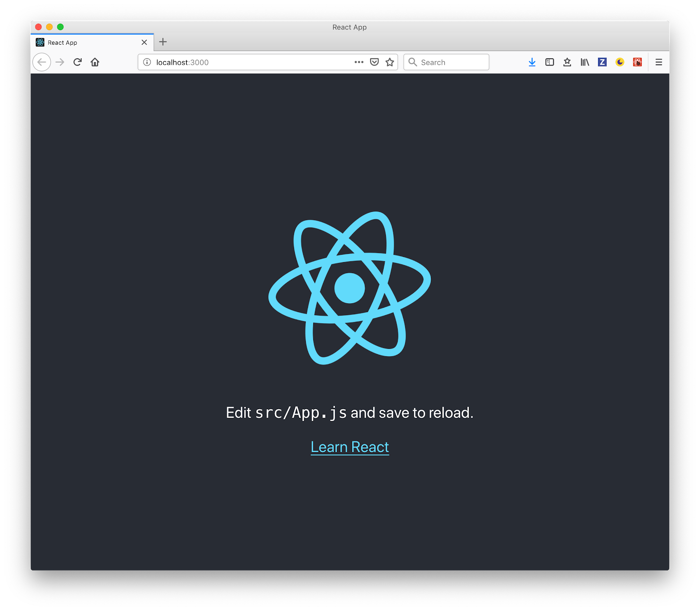Click the yellow moon extension icon

coord(619,62)
